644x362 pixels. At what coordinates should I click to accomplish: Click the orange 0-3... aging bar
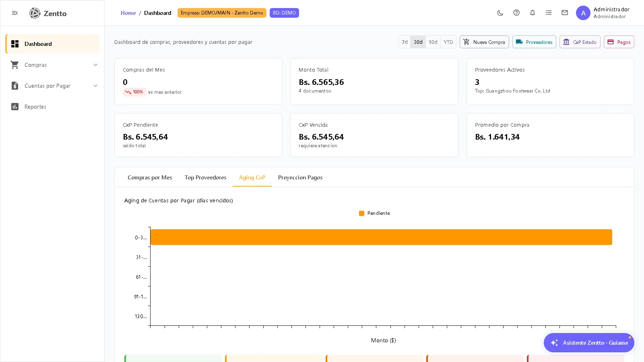tap(381, 237)
